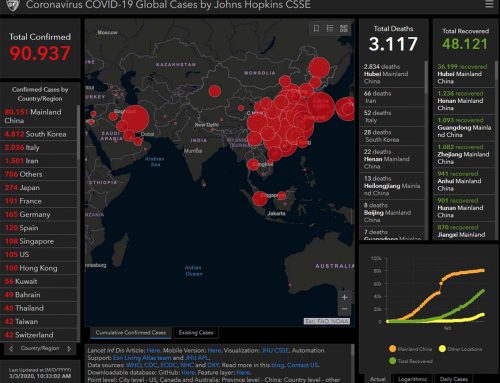Click the large red Iran bubble on map
The width and height of the screenshot is (500, 383).
tap(135, 119)
